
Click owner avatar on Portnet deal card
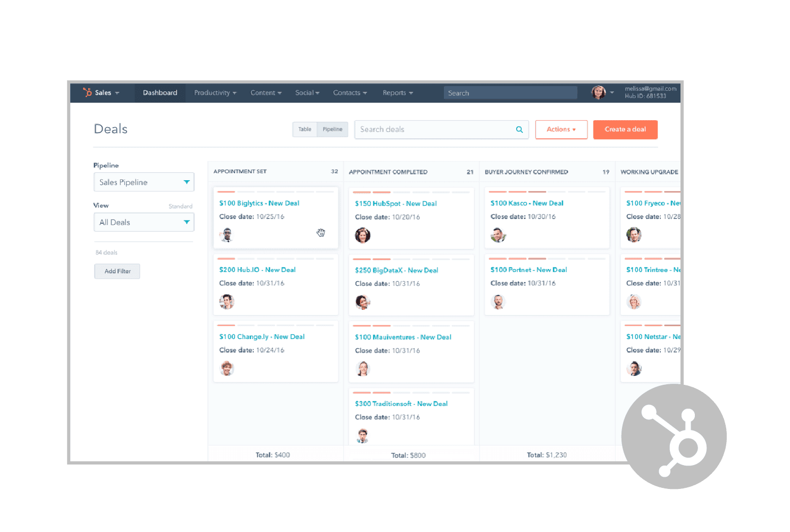coord(498,302)
